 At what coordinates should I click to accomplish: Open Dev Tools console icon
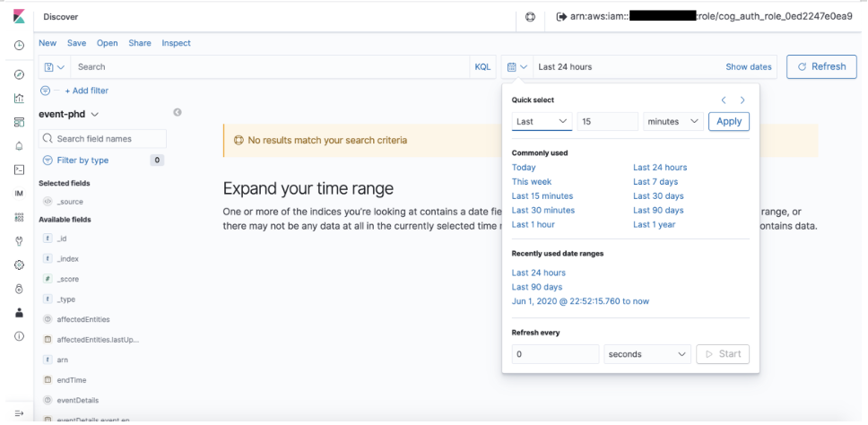(19, 169)
